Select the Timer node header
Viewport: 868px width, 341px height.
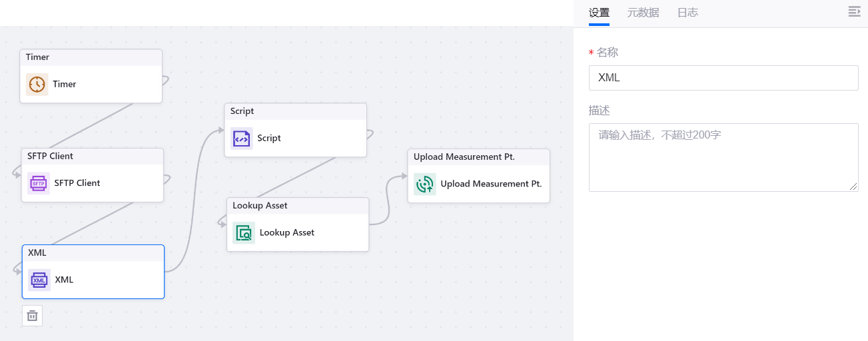pos(91,57)
